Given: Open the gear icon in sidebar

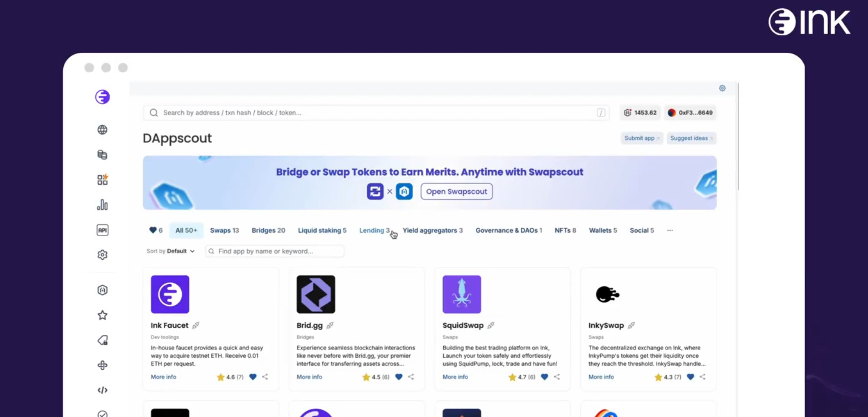Looking at the screenshot, I should tap(102, 255).
